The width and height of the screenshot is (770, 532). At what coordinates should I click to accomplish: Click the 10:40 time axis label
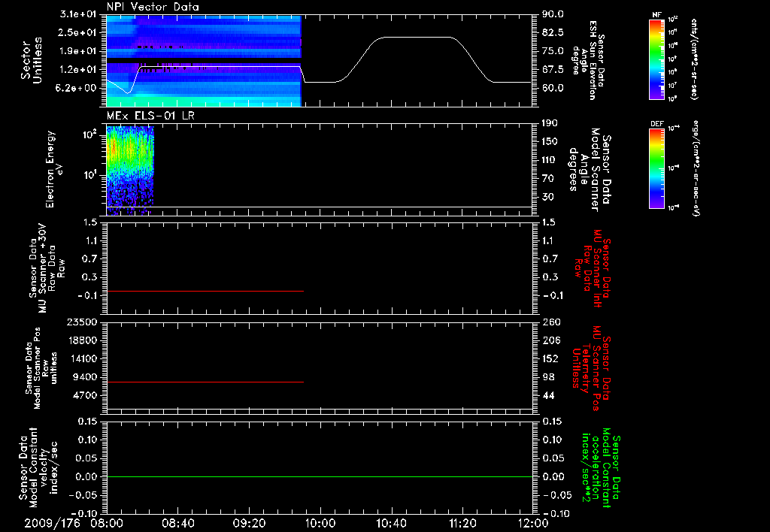tap(391, 523)
